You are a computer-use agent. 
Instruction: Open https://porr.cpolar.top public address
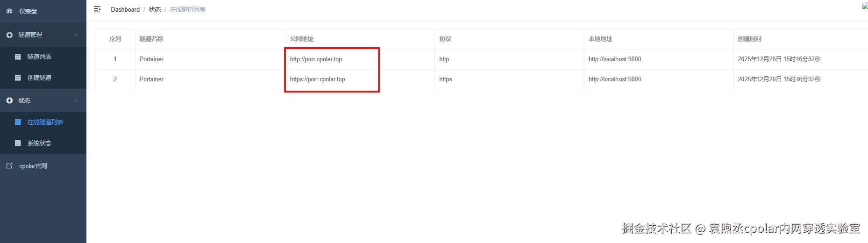pyautogui.click(x=317, y=79)
